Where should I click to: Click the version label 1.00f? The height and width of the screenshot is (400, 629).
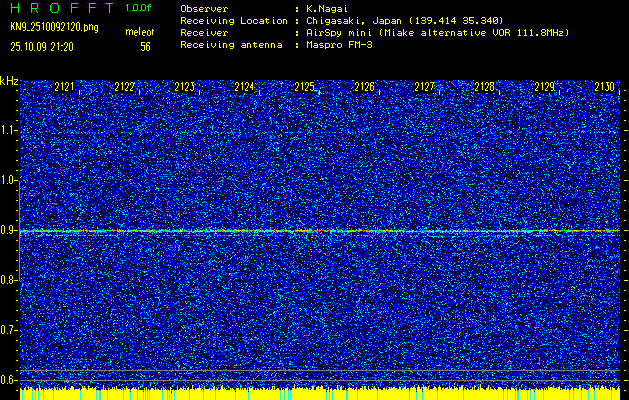pyautogui.click(x=138, y=8)
